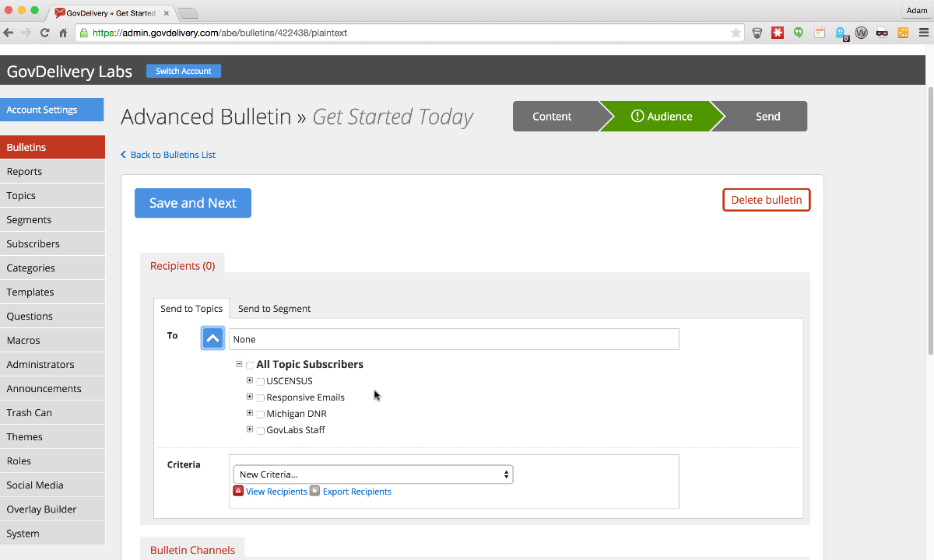Click the LastPass extension icon

point(778,33)
